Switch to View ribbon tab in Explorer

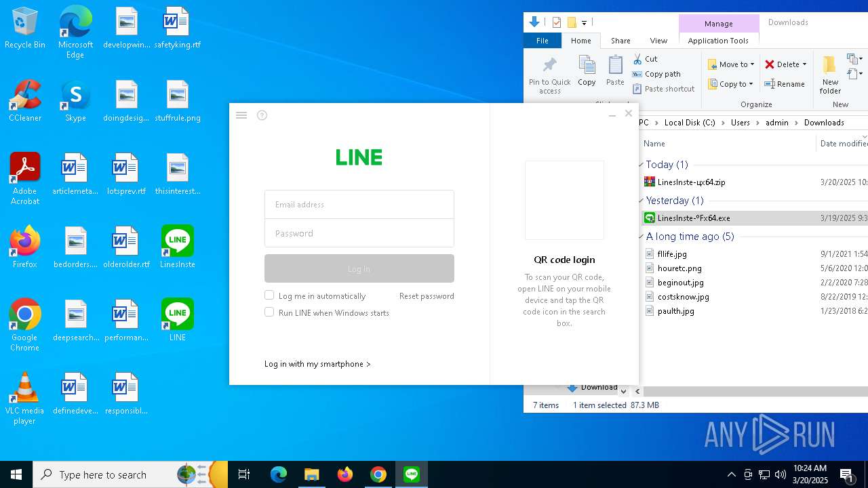pos(658,41)
